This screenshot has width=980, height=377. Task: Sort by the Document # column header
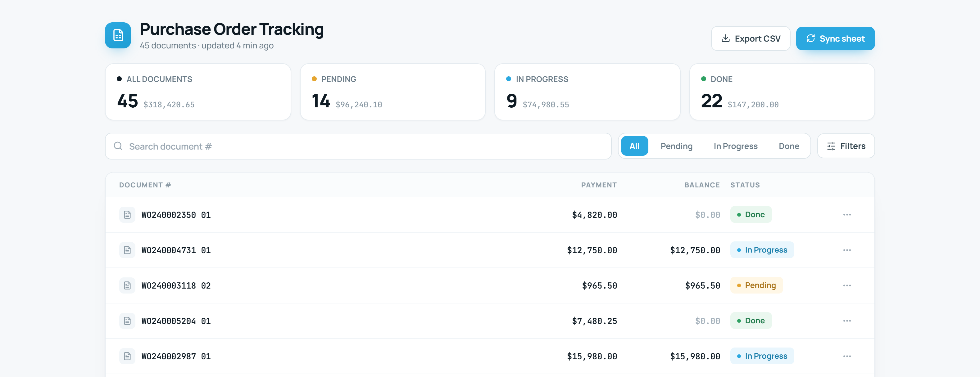pos(145,185)
